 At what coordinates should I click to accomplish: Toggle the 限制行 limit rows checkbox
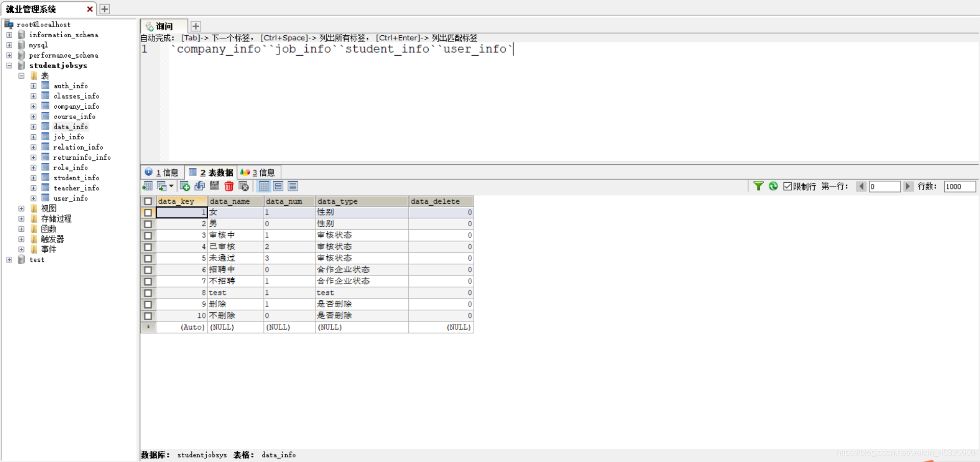click(x=788, y=186)
